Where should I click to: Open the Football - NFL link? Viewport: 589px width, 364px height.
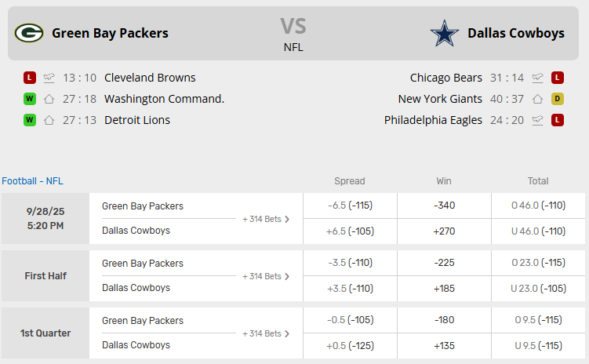coord(32,180)
